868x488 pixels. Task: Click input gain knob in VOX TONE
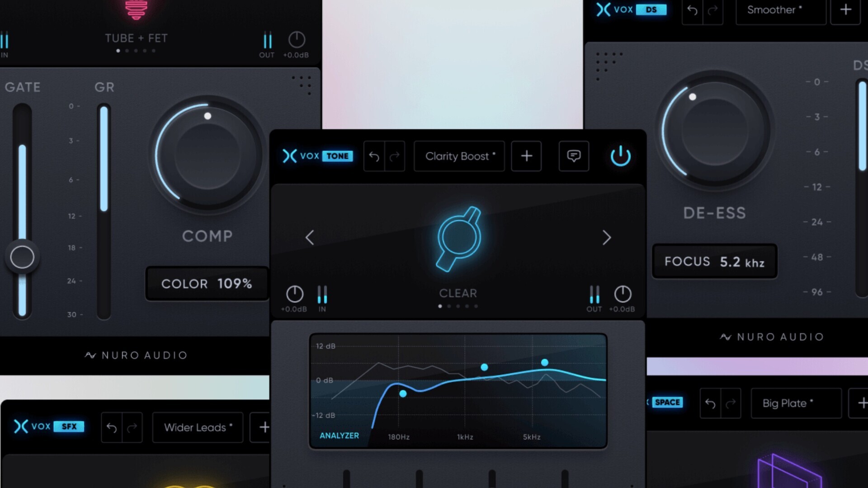pyautogui.click(x=295, y=294)
